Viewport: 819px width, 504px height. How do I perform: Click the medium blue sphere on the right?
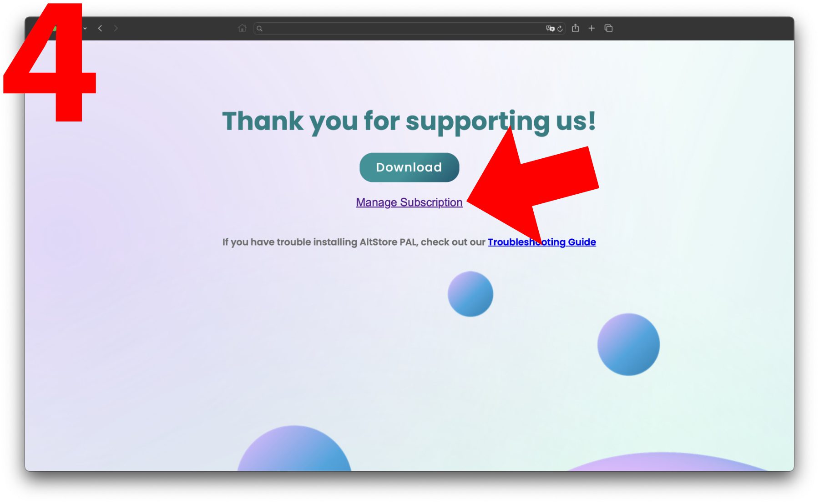(x=628, y=344)
